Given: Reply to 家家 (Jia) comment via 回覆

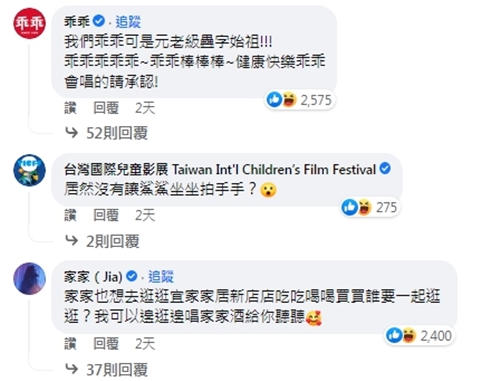Looking at the screenshot, I should click(x=106, y=344).
